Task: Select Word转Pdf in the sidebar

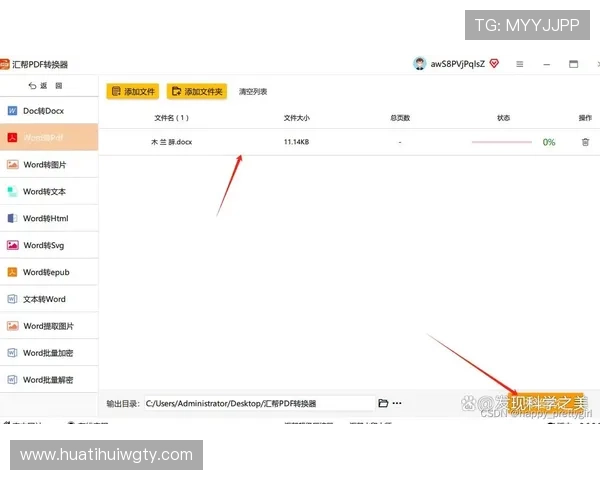Action: (49, 137)
